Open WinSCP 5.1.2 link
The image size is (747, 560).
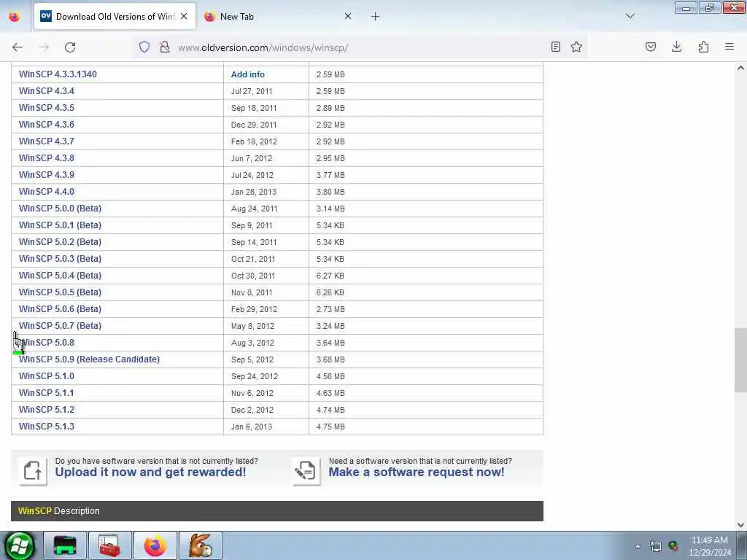46,410
